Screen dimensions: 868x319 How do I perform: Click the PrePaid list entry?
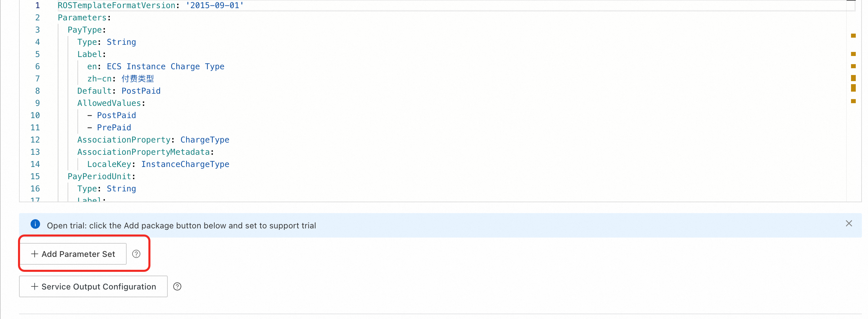click(x=114, y=128)
